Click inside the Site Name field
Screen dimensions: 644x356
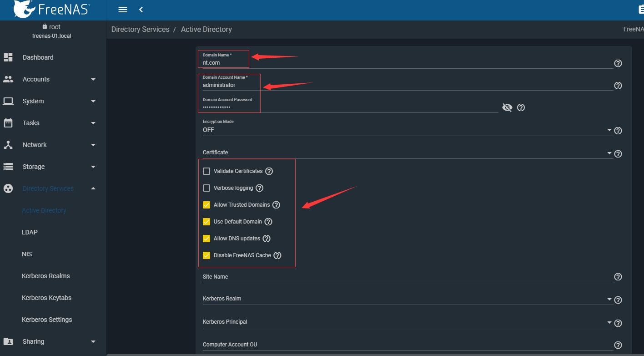[x=318, y=278]
